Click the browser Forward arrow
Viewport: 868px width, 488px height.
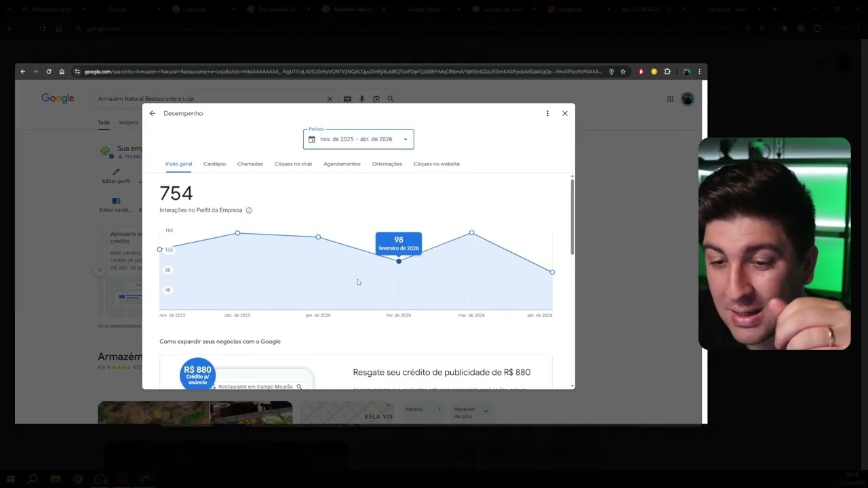(x=35, y=72)
